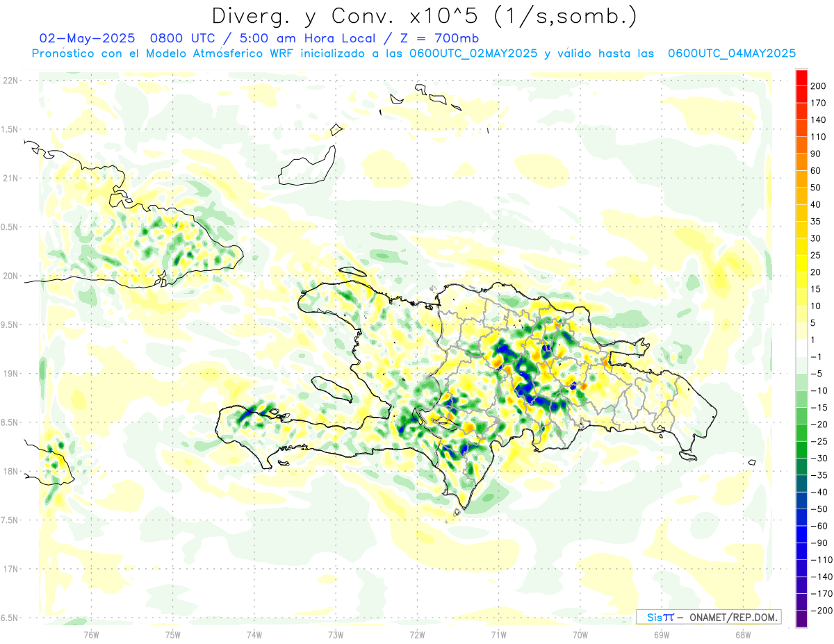Click the colorbar value "110" in the red range

point(819,136)
